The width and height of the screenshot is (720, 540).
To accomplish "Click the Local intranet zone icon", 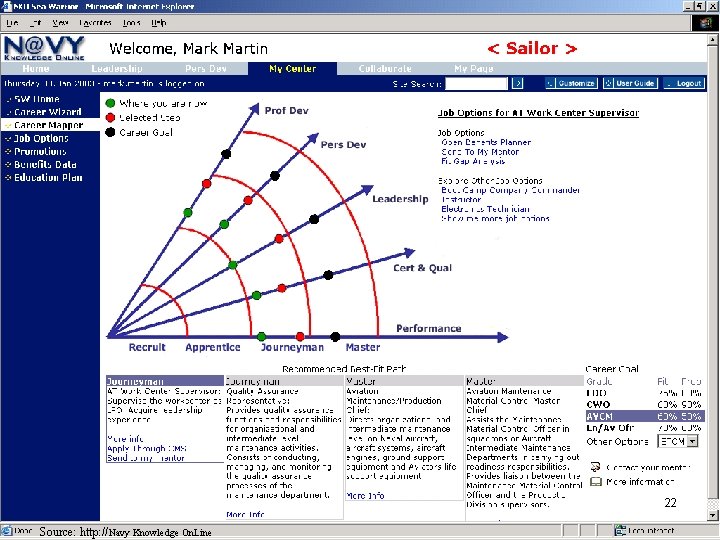I will (620, 530).
